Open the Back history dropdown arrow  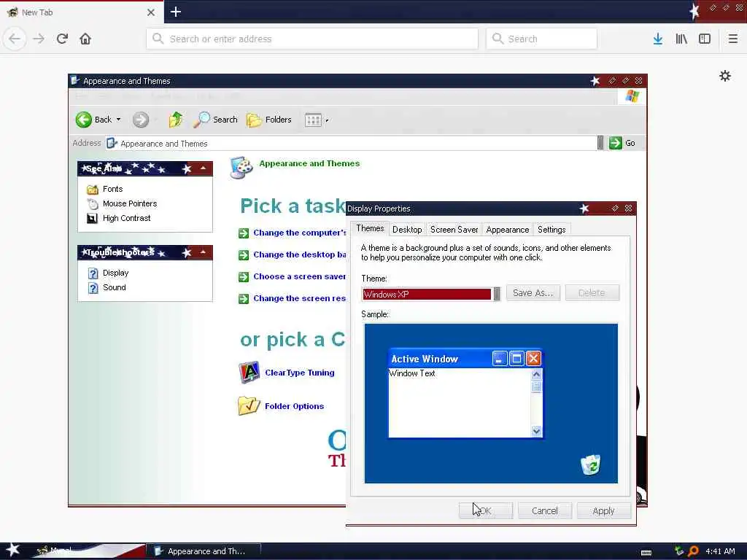pyautogui.click(x=119, y=120)
